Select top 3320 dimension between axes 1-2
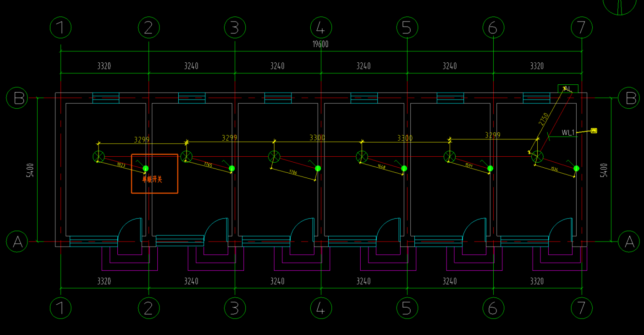The width and height of the screenshot is (644, 335). point(104,66)
